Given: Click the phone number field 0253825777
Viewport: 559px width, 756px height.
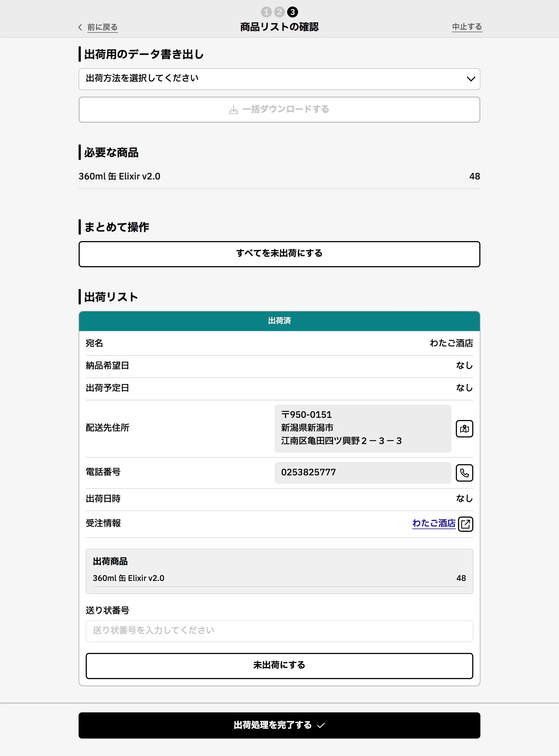Looking at the screenshot, I should 362,472.
